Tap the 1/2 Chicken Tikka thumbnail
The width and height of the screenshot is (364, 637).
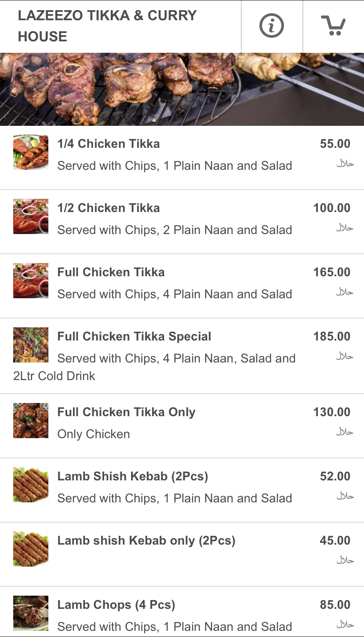point(31,216)
